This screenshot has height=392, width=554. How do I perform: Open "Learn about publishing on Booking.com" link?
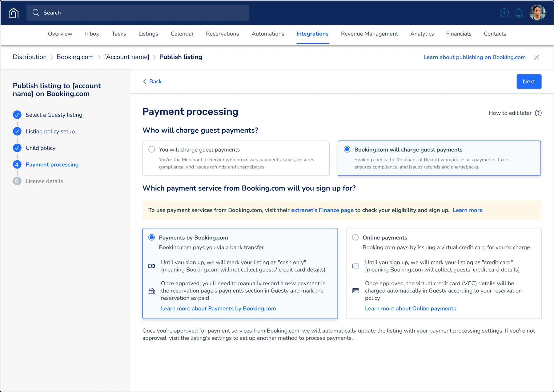click(x=475, y=57)
